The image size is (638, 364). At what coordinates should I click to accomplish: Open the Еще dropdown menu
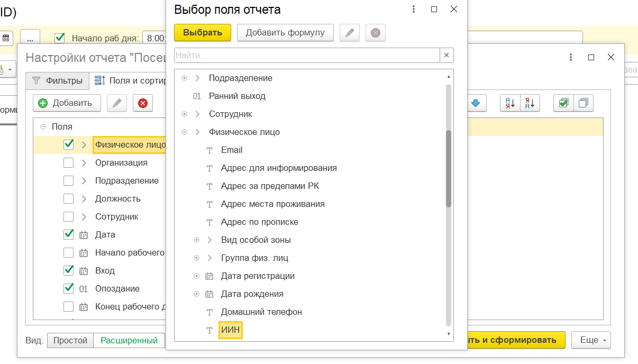point(591,340)
